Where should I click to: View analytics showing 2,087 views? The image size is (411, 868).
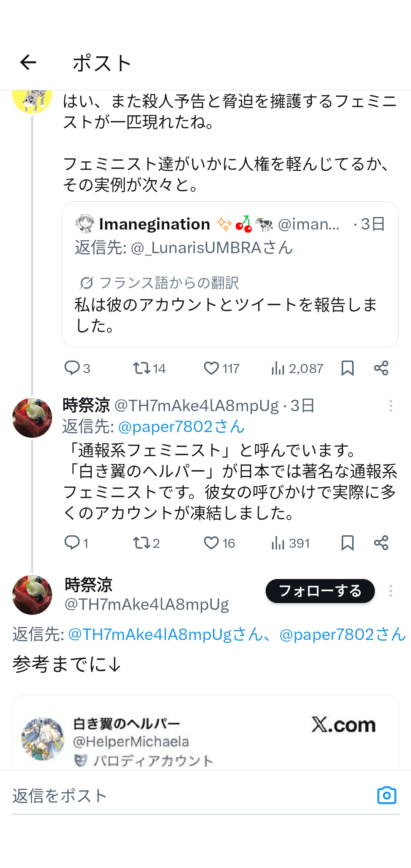278,368
